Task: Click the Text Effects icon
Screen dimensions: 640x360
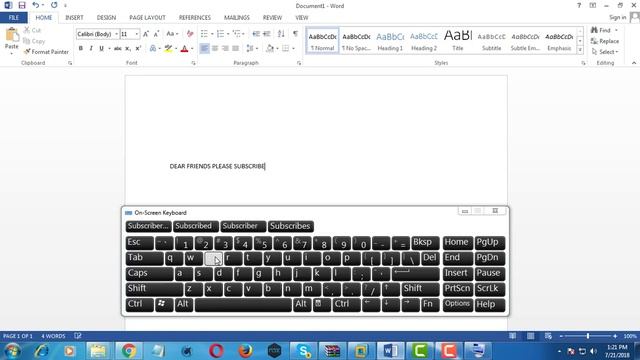Action: pos(153,49)
